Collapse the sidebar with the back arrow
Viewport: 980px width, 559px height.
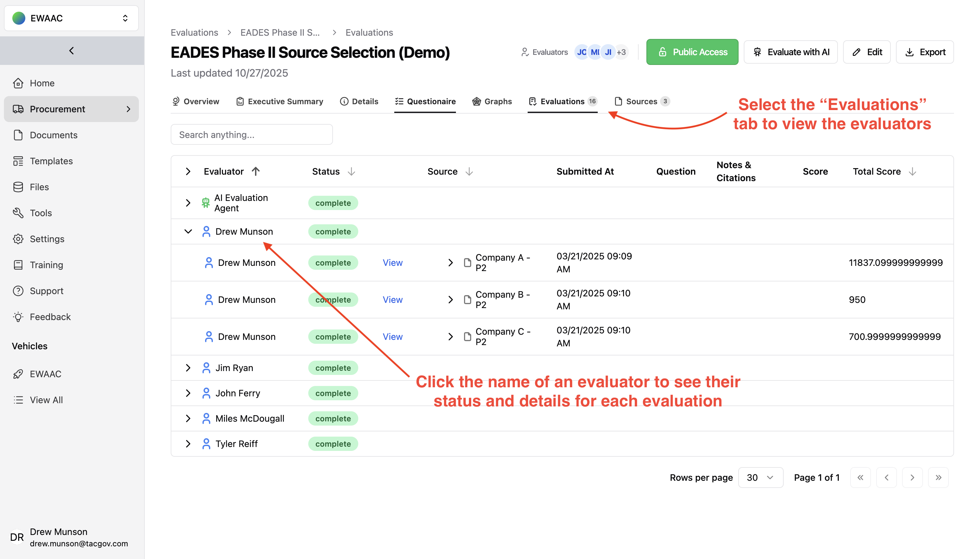72,51
